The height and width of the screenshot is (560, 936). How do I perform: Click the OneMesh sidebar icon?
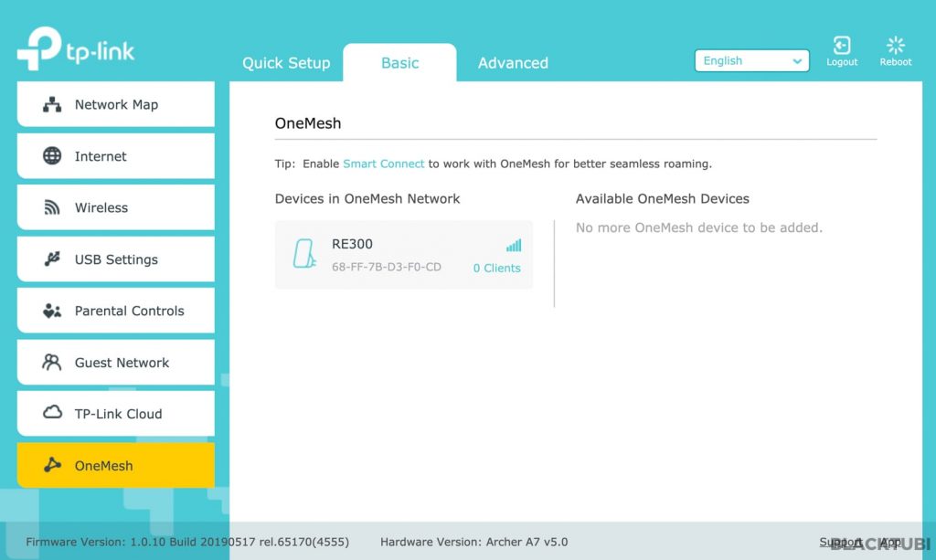[x=52, y=465]
